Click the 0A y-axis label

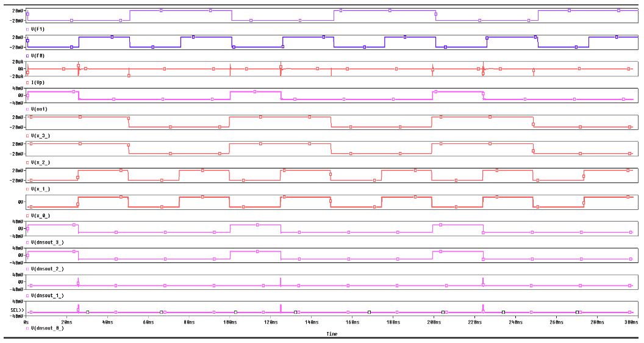point(21,69)
